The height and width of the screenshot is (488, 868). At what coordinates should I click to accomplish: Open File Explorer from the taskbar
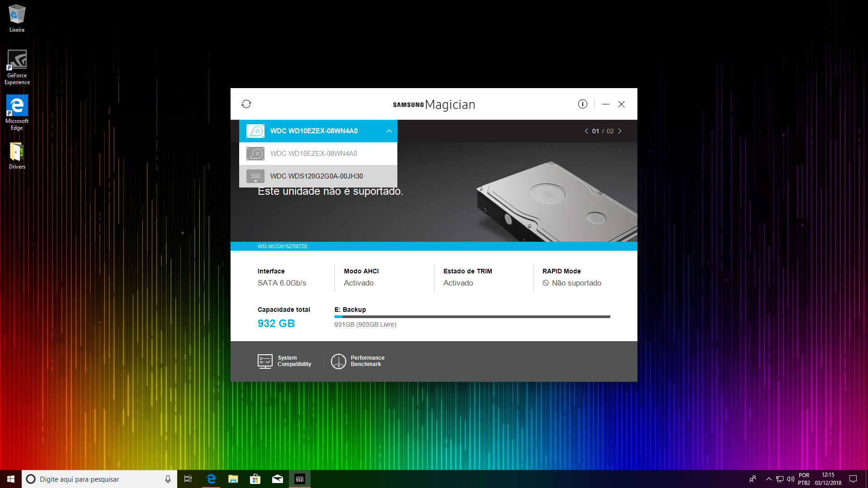[x=233, y=479]
